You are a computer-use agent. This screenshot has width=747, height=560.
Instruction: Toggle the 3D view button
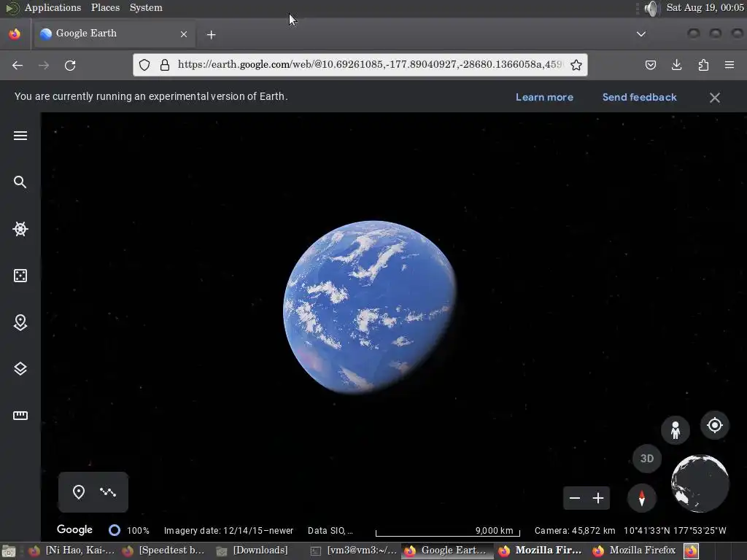point(647,459)
